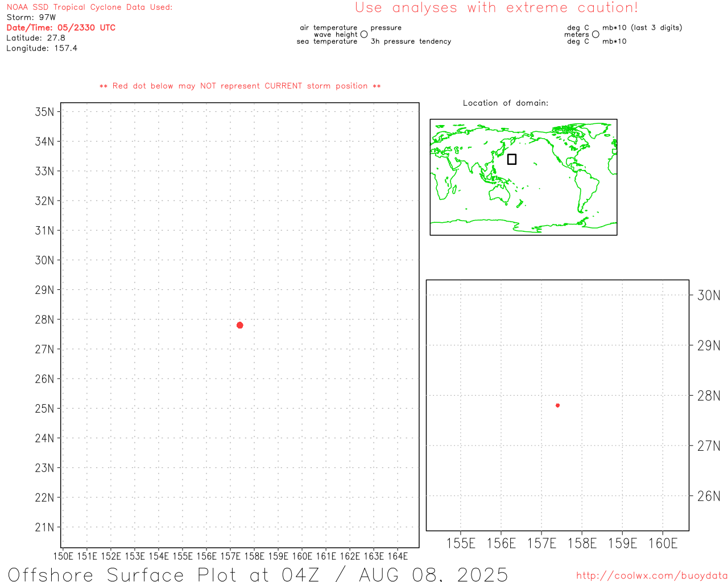Click the 28N label on the large map axis
This screenshot has height=582, width=728.
click(44, 319)
